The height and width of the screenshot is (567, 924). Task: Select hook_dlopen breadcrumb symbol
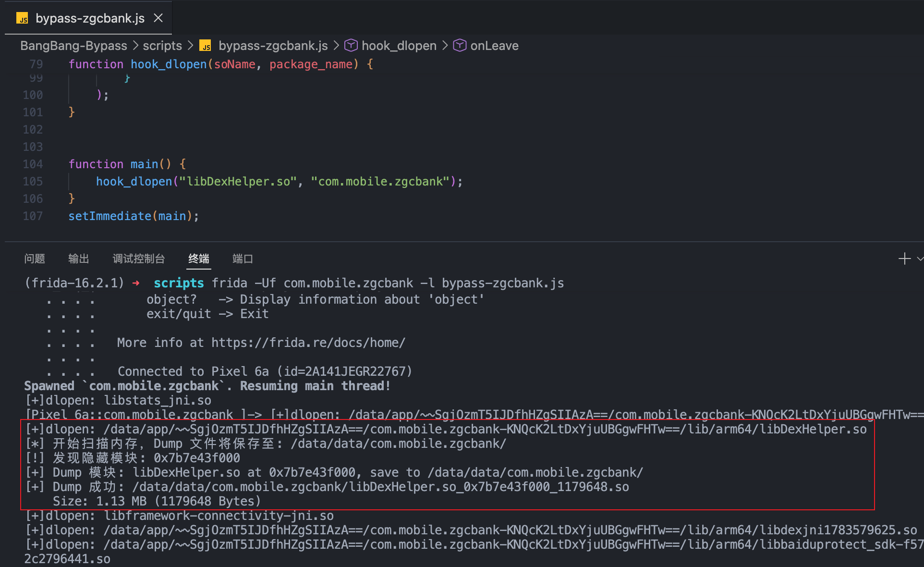pyautogui.click(x=399, y=46)
